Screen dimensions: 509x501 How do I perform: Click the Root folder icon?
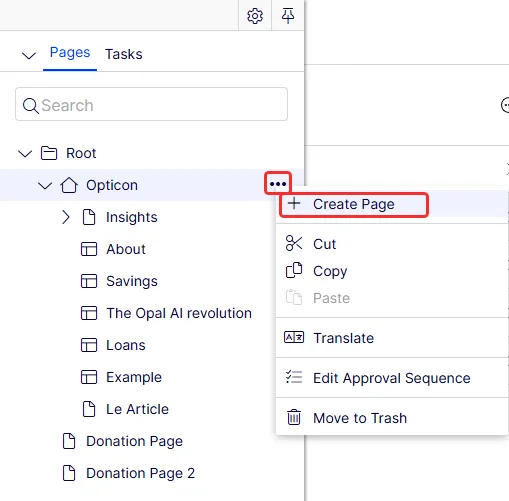click(x=49, y=153)
